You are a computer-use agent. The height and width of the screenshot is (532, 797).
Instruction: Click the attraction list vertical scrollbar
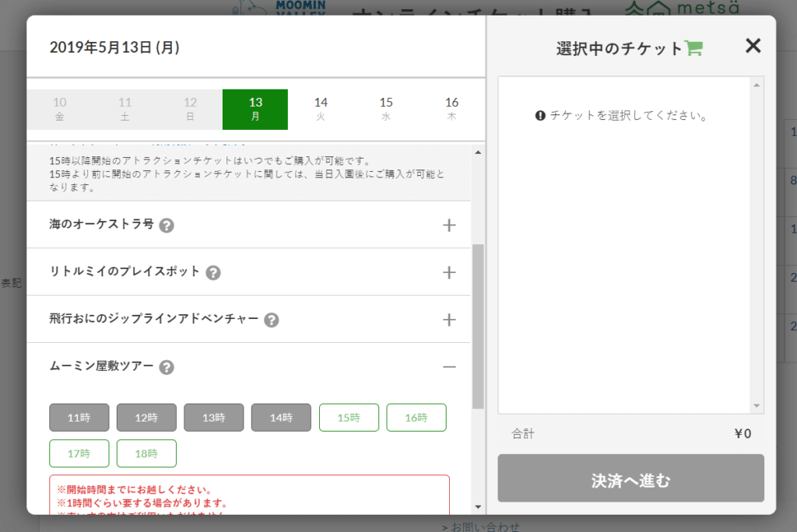tap(478, 327)
